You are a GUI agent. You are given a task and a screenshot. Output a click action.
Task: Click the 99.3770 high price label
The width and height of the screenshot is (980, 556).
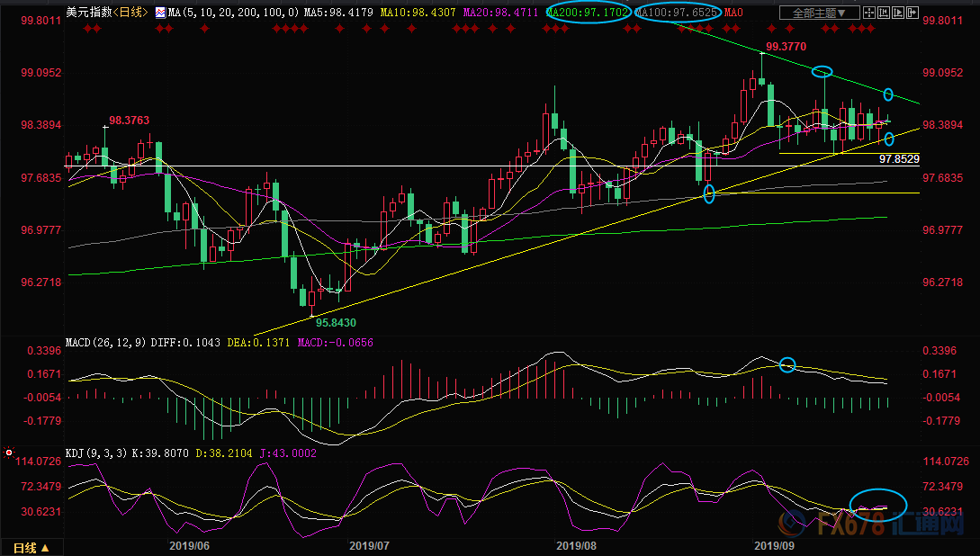pos(785,45)
